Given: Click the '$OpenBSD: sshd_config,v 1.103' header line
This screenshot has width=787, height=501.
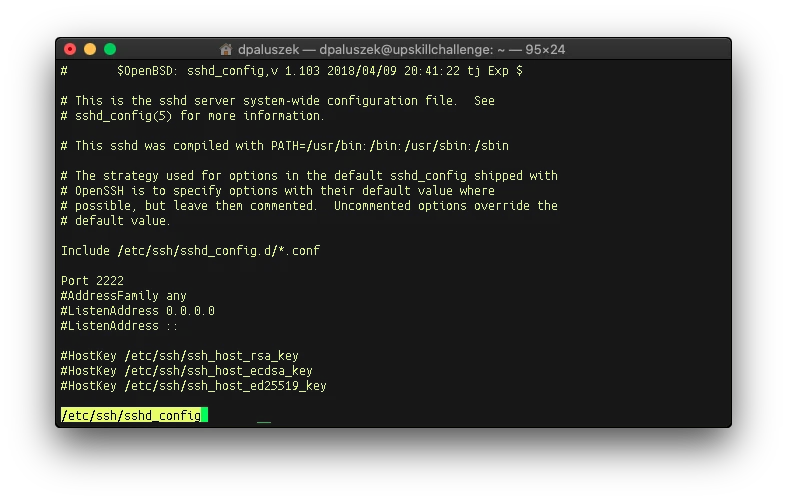Looking at the screenshot, I should pos(292,71).
